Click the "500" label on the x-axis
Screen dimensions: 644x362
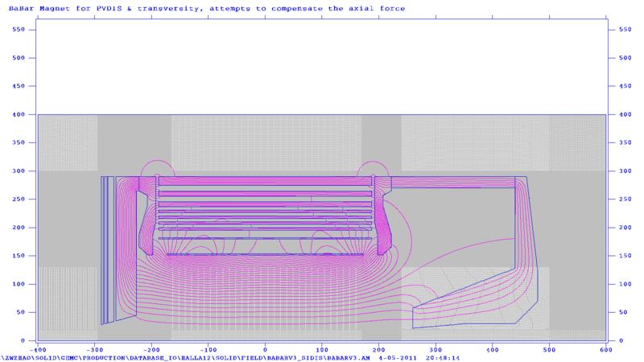549,350
